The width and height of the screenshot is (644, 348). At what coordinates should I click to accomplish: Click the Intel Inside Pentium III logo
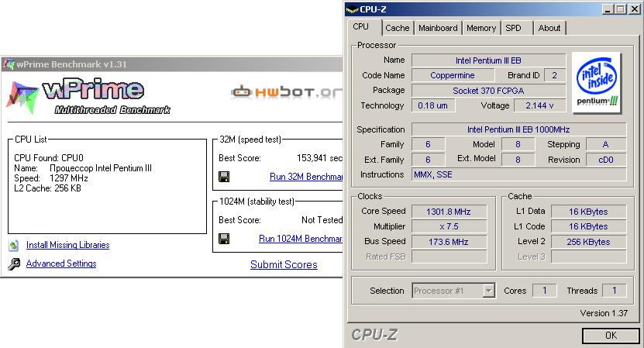point(597,83)
